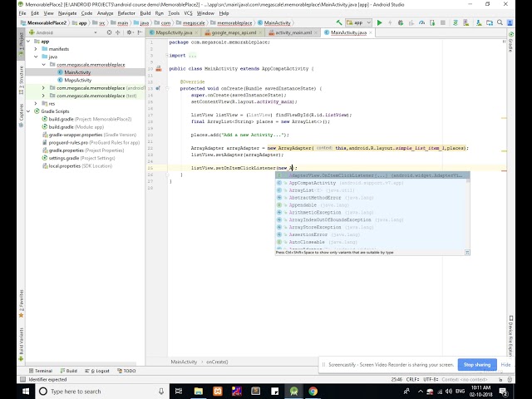
Task: Collapse the Gradle Scripts node
Action: point(28,111)
